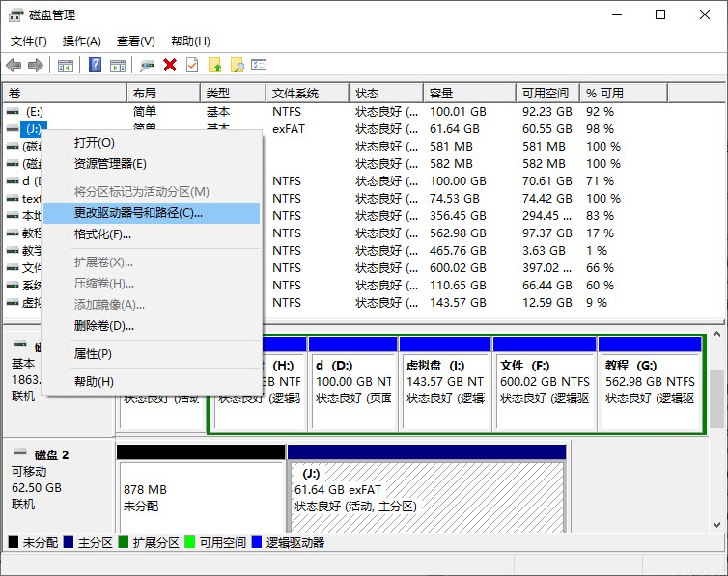Click the red X delete toolbar icon

pyautogui.click(x=170, y=65)
